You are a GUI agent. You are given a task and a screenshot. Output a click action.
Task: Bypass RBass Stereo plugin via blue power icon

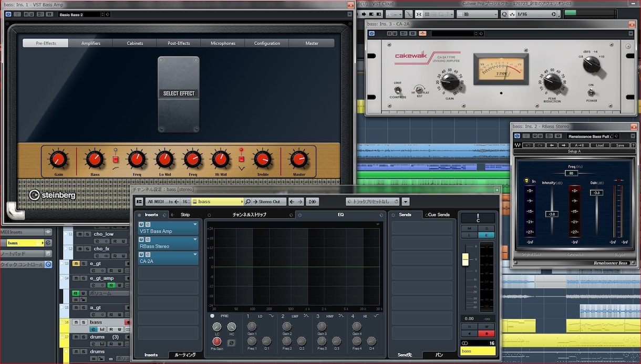[517, 136]
